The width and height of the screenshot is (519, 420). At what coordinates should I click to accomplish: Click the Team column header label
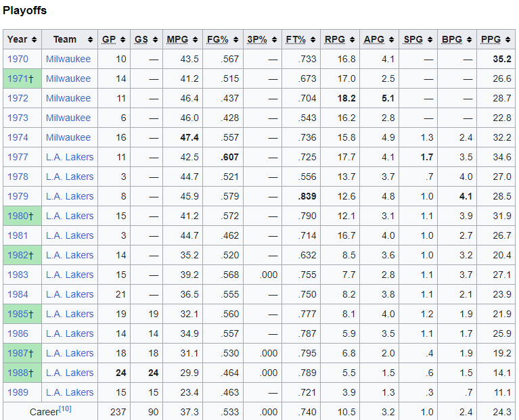click(65, 40)
